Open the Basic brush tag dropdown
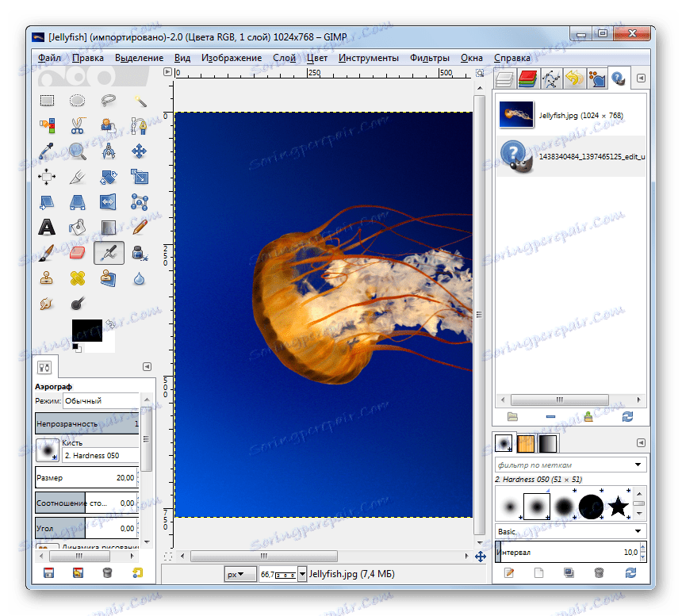This screenshot has height=616, width=682. [571, 531]
